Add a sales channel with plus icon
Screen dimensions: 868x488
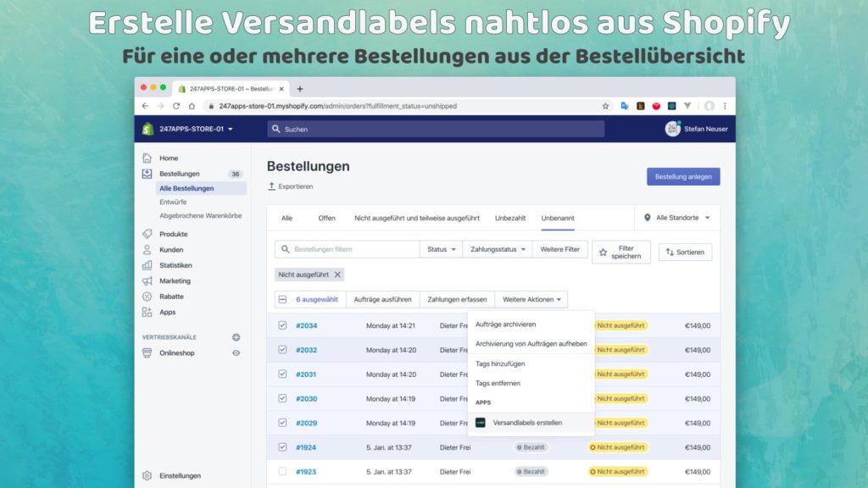tap(236, 337)
